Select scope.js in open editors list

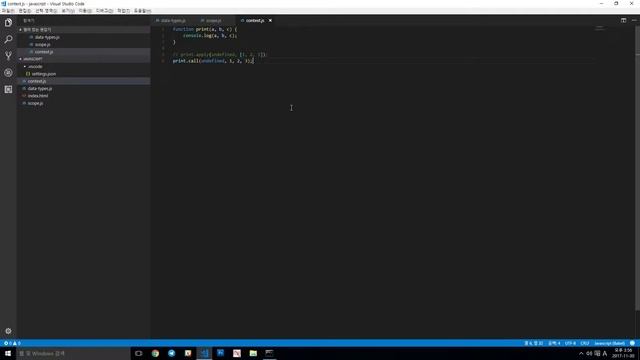coord(42,44)
